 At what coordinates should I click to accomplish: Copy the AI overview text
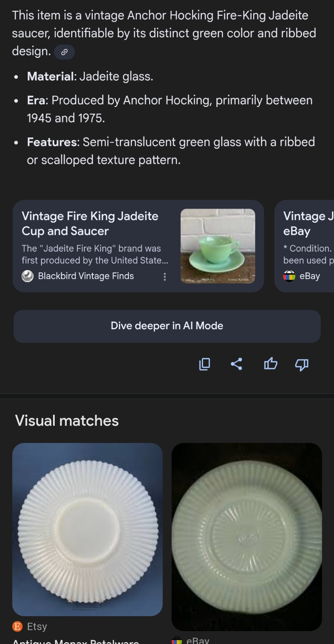[x=204, y=364]
